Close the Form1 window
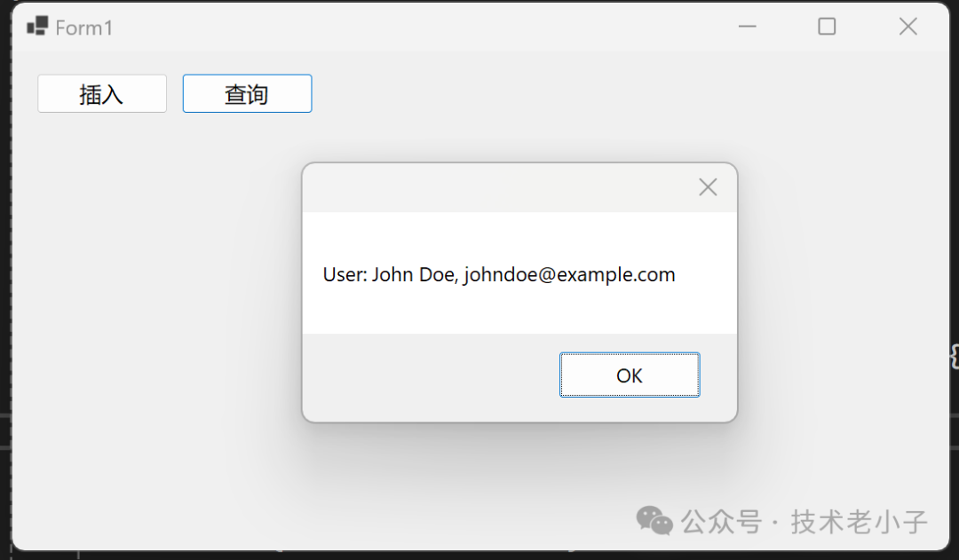959x560 pixels. 907,27
